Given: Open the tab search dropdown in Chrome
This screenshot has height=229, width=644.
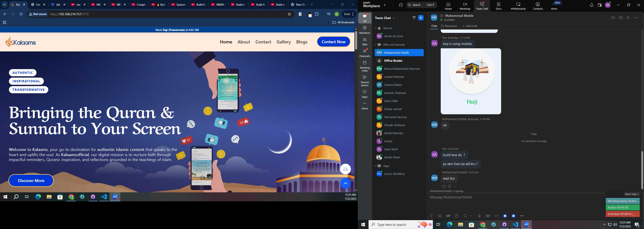Looking at the screenshot, I should (x=4, y=4).
